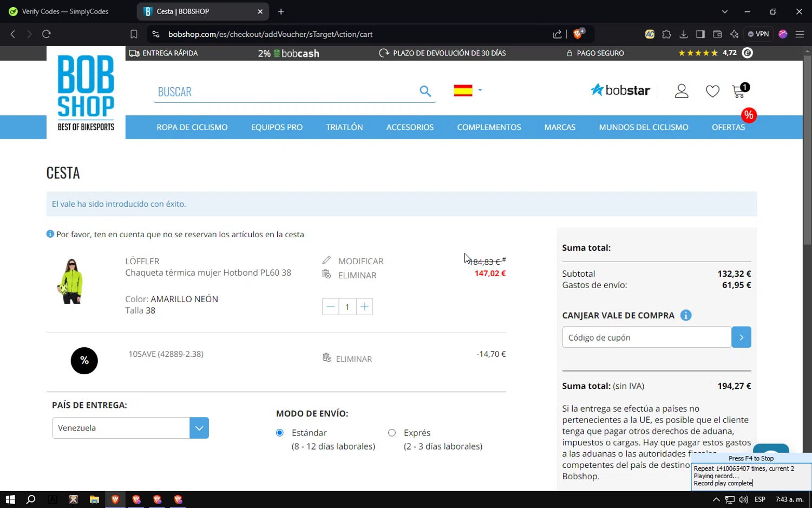Reload the page
The width and height of the screenshot is (812, 508).
click(x=47, y=34)
